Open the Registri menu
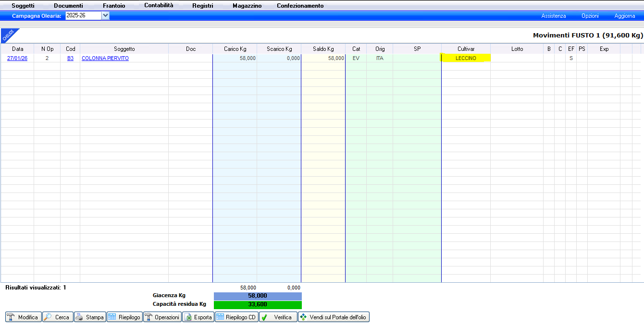This screenshot has height=325, width=644. point(202,6)
